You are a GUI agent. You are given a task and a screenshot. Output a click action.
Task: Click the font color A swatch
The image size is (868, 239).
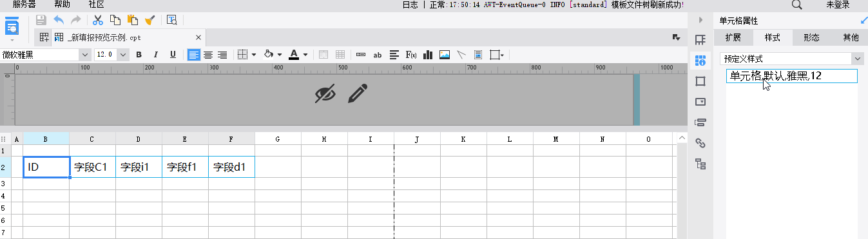pos(294,55)
